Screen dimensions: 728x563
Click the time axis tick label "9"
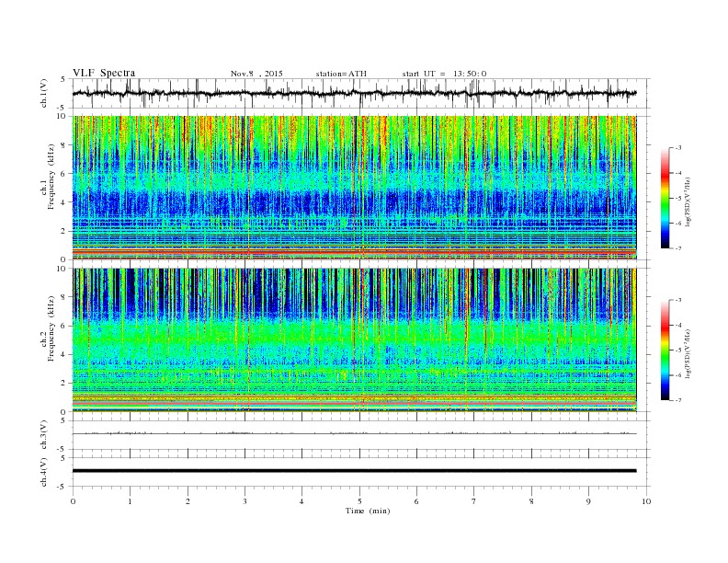(588, 501)
